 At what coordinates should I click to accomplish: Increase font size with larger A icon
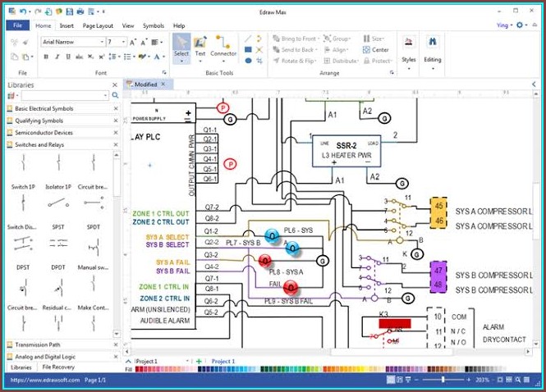point(133,42)
